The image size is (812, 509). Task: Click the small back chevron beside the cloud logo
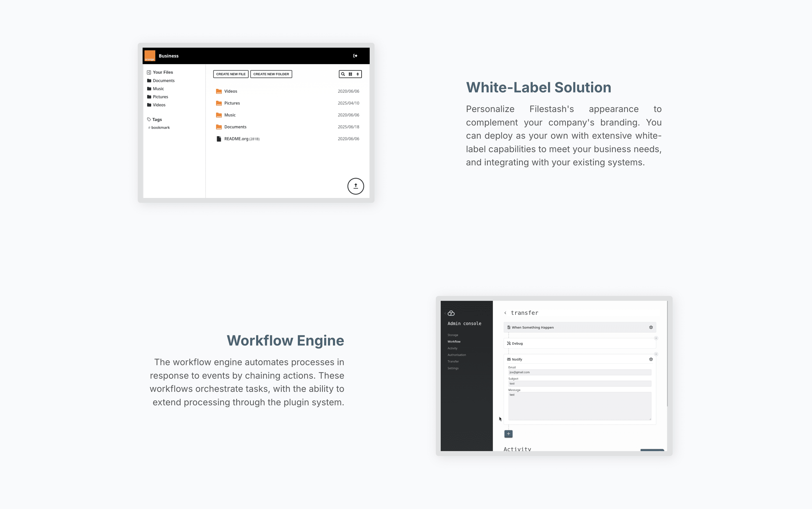coord(445,313)
